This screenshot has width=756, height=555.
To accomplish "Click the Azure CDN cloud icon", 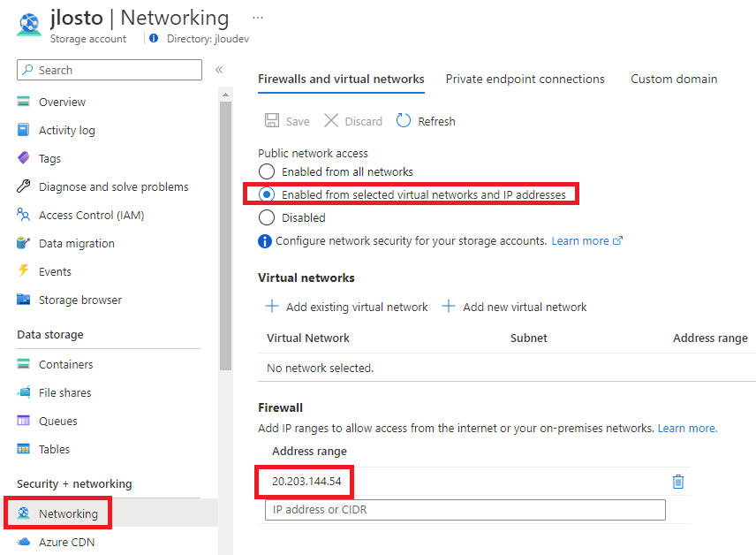I will [23, 542].
